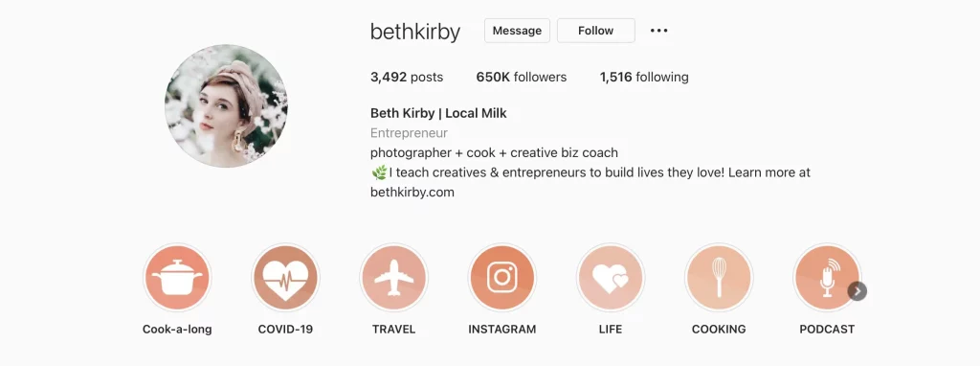Viewport: 980px width, 366px height.
Task: Open the Cook-a-long pot highlight icon
Action: [x=177, y=278]
